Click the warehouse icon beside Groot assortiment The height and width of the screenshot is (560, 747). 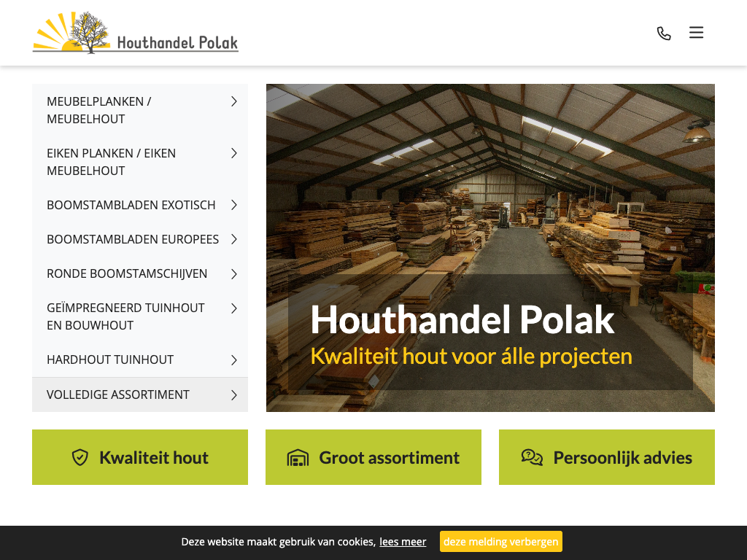coord(298,458)
